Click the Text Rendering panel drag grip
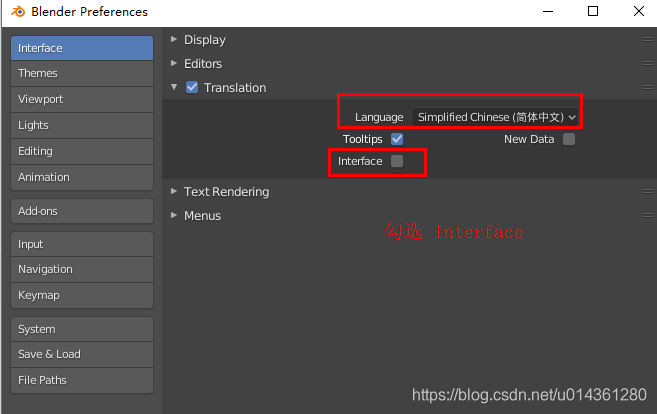Screen dimensions: 657x414 point(647,192)
